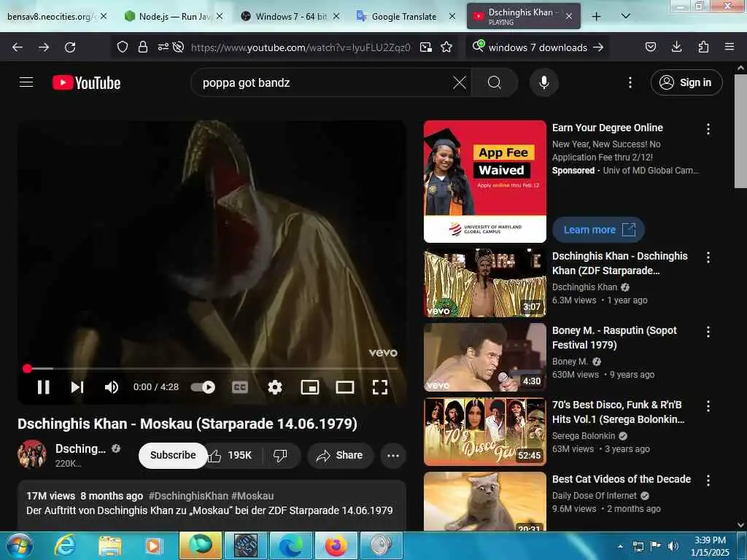
Task: Switch to Microsoft Edge on taskbar
Action: tap(290, 545)
